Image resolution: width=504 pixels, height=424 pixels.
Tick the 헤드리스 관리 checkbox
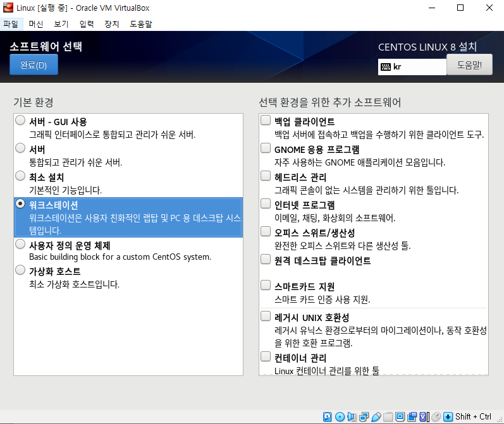click(266, 176)
